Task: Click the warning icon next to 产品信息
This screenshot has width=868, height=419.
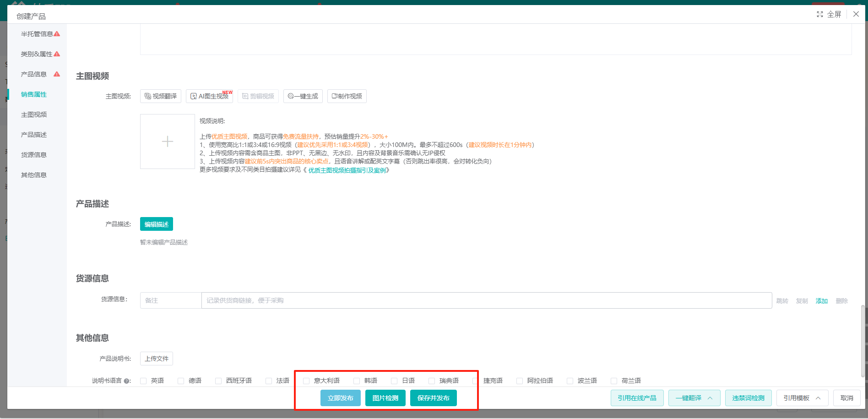Action: click(x=57, y=74)
